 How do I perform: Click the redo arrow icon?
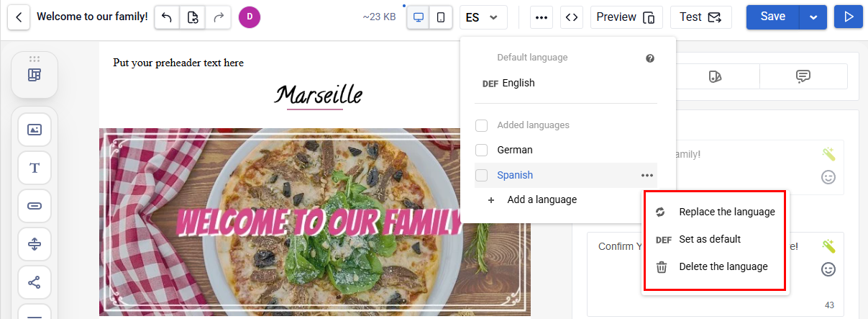(x=218, y=17)
